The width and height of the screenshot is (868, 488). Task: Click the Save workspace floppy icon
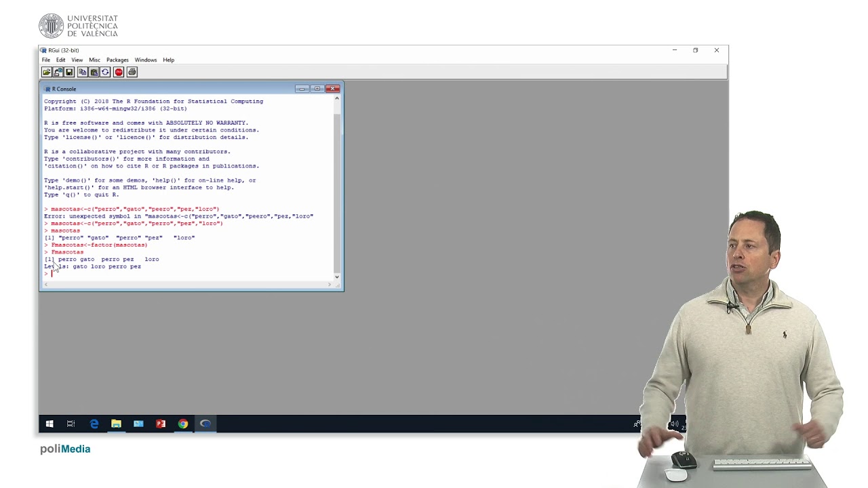[x=69, y=72]
